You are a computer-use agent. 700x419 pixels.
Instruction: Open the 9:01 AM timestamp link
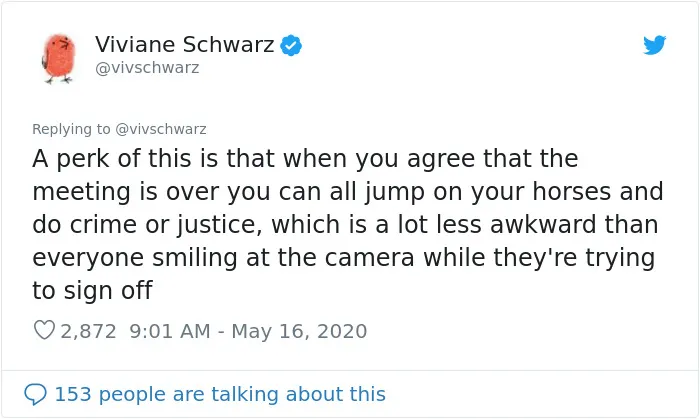tap(170, 331)
